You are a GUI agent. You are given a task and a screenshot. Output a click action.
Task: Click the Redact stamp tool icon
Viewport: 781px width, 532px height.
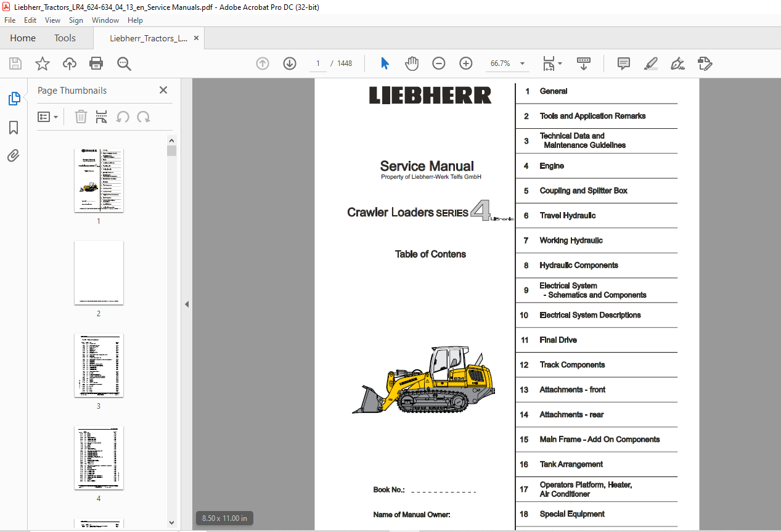point(705,63)
